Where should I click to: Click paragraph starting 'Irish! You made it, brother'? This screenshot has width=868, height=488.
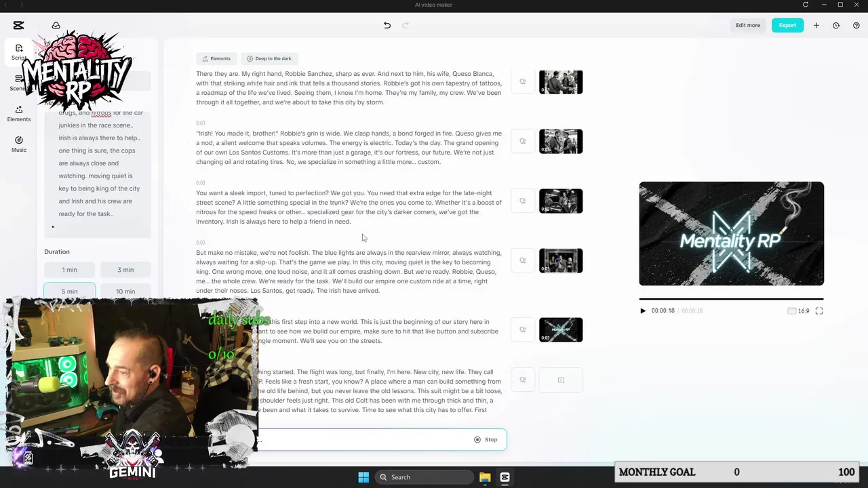(x=349, y=148)
